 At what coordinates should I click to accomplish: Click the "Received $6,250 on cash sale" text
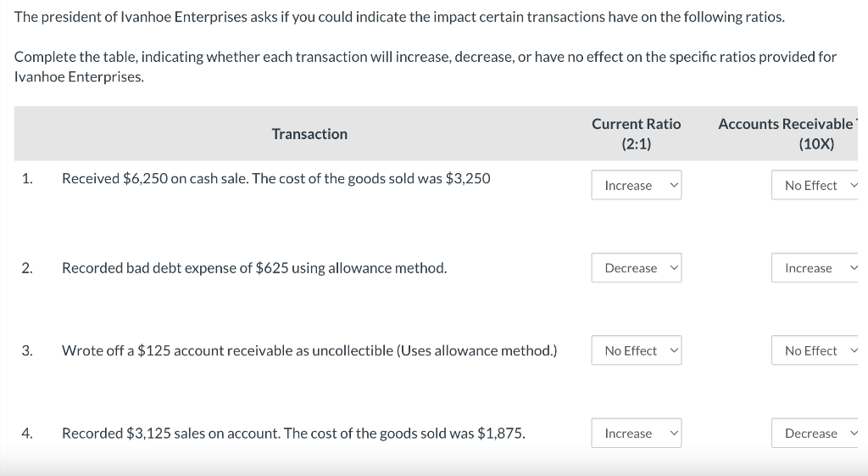click(x=275, y=178)
